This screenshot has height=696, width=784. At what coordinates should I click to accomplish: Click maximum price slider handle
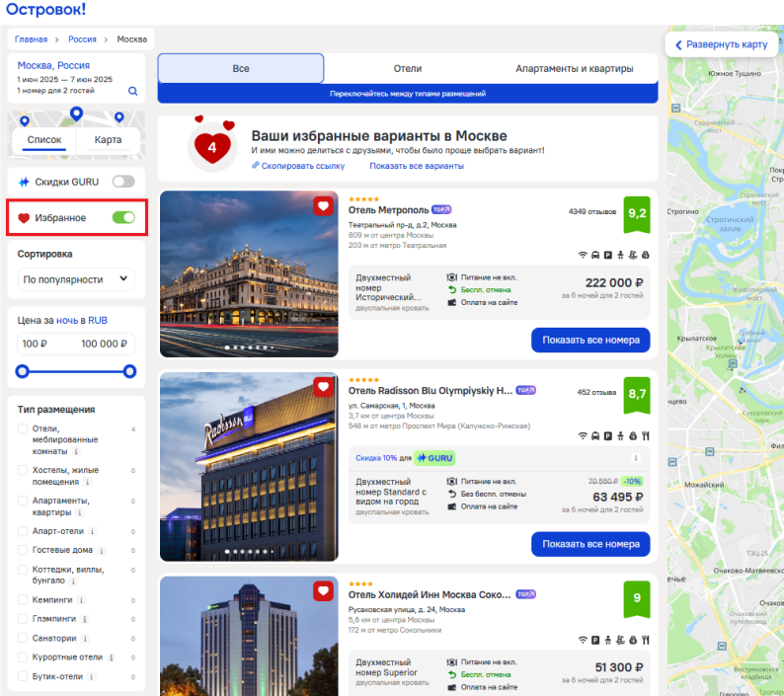point(129,371)
